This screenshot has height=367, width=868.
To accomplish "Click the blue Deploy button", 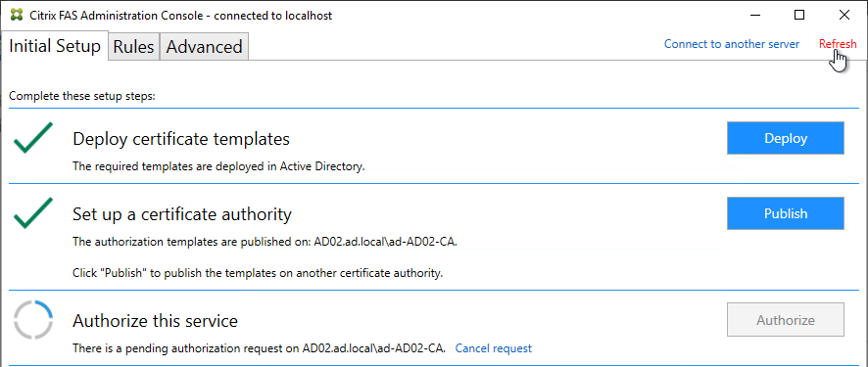I will (786, 138).
